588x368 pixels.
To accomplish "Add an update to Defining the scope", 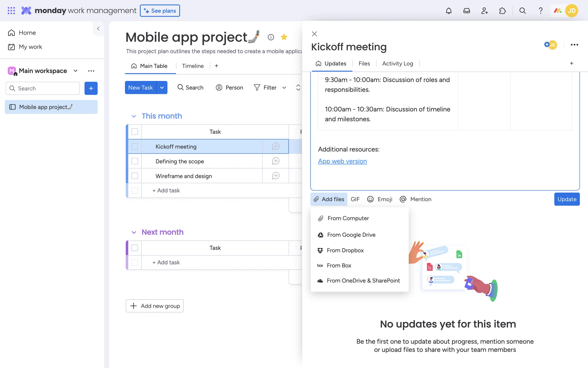I will [x=276, y=161].
